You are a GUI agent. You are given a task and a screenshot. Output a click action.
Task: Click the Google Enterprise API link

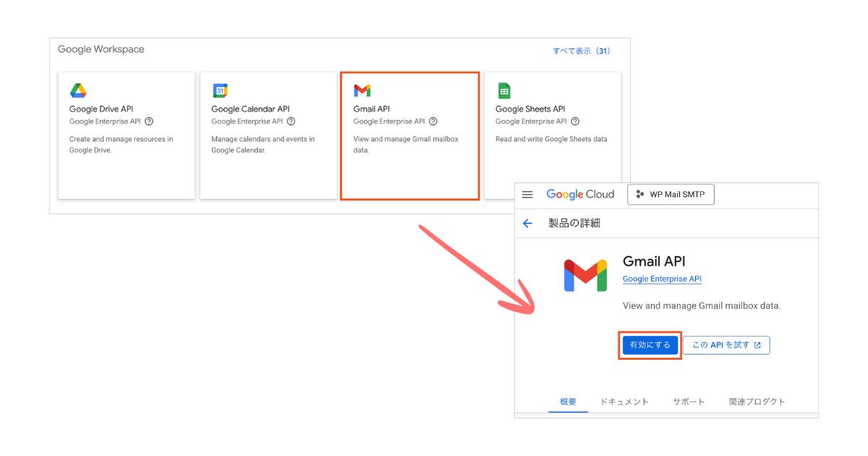662,279
